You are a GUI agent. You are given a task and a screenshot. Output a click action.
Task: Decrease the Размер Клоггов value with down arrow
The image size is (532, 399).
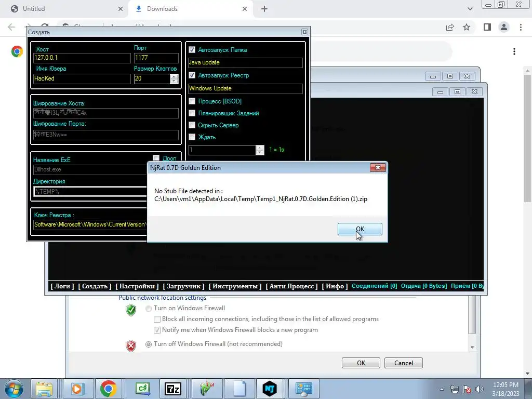174,81
